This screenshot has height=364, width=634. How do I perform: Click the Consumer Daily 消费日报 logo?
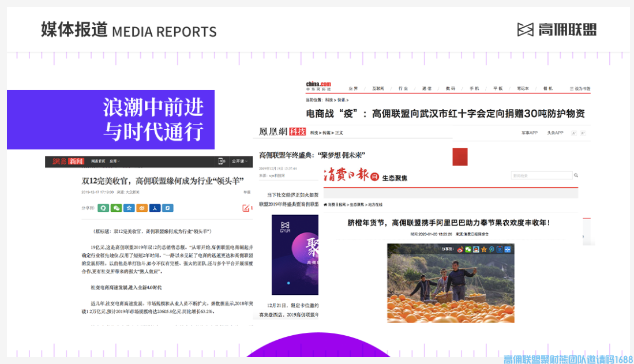[351, 175]
